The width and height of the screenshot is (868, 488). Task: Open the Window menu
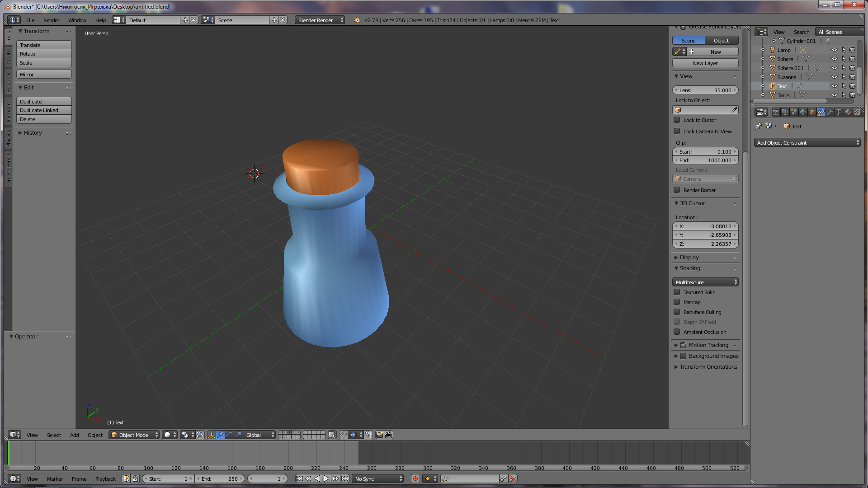click(x=77, y=20)
